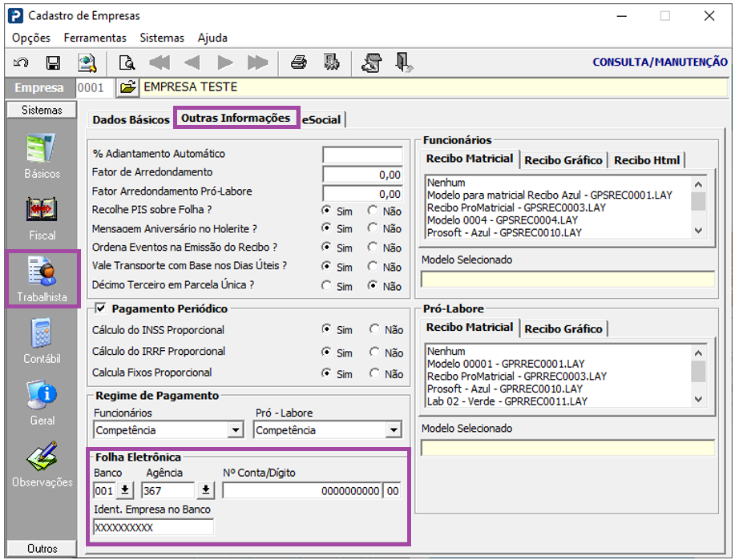Click the Sistemas sidebar header button
This screenshot has height=560, width=735.
tap(42, 110)
